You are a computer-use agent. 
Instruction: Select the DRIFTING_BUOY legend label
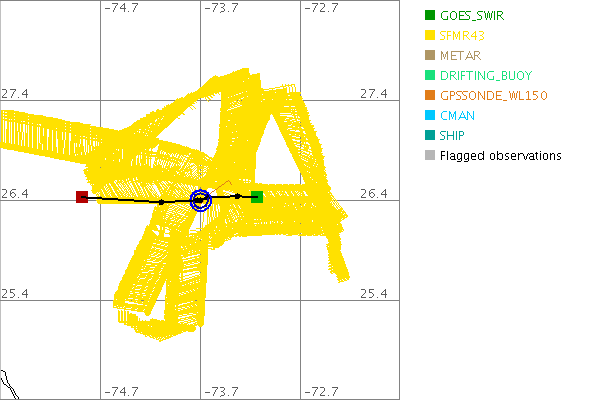pyautogui.click(x=486, y=75)
